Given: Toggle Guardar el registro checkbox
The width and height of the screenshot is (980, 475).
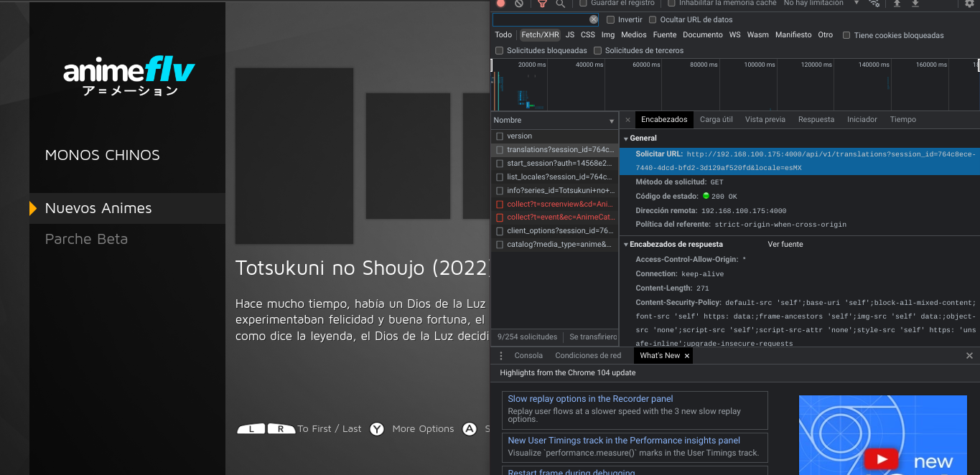Looking at the screenshot, I should [584, 3].
